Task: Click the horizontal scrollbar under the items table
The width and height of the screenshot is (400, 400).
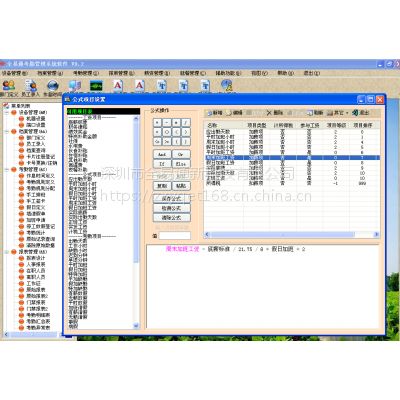Action: 292,235
